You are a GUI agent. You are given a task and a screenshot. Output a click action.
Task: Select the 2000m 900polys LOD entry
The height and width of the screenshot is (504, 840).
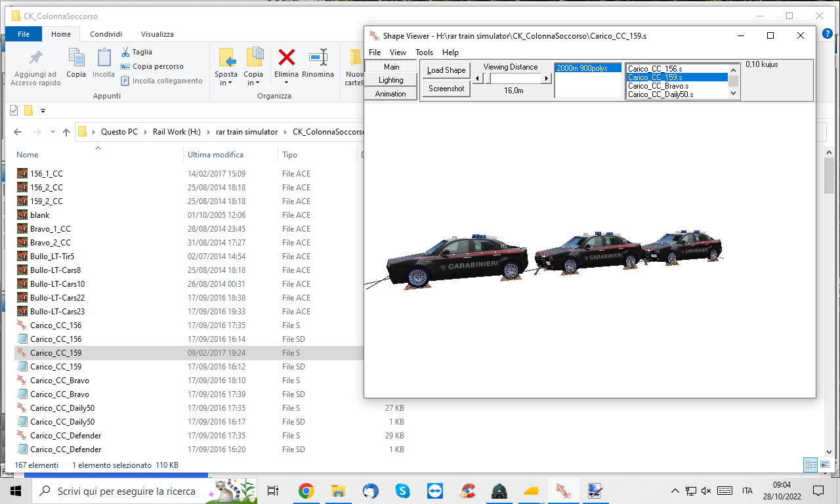[588, 68]
